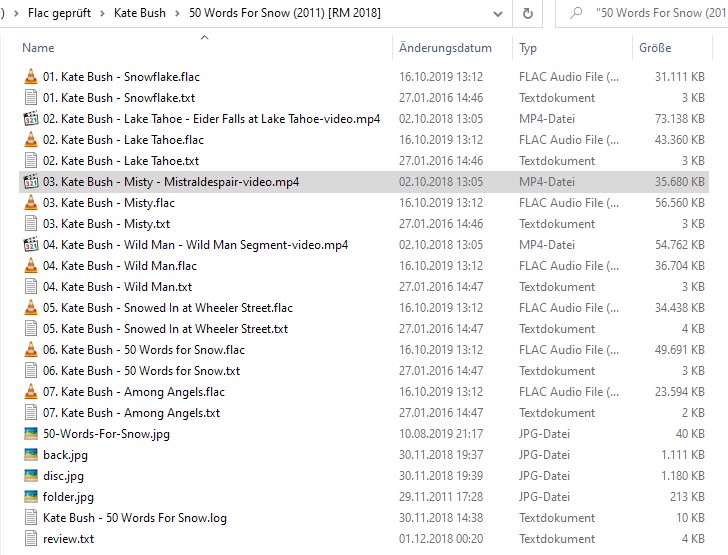Click image icon of disc.jpg
Viewport: 728px width, 555px height.
[31, 476]
